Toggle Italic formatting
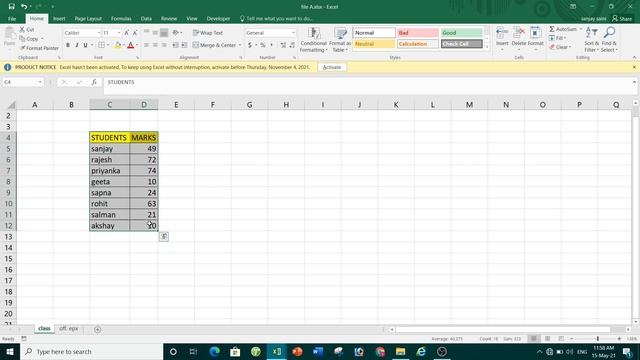Image resolution: width=640 pixels, height=360 pixels. 76,45
